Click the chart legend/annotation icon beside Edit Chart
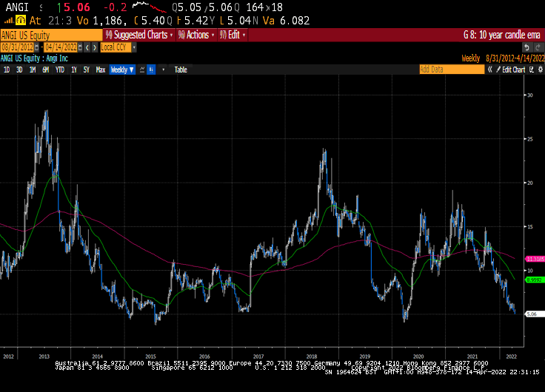Viewport: 545px width, 392px height. click(532, 70)
